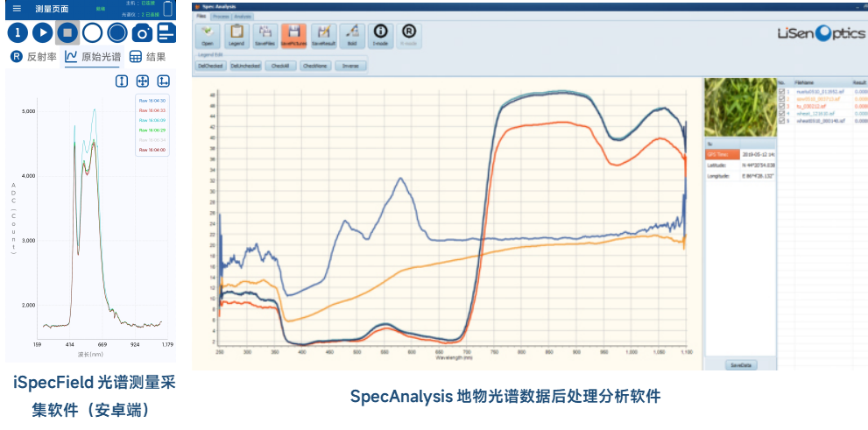
Task: Click the DelChecked button
Action: tap(210, 66)
